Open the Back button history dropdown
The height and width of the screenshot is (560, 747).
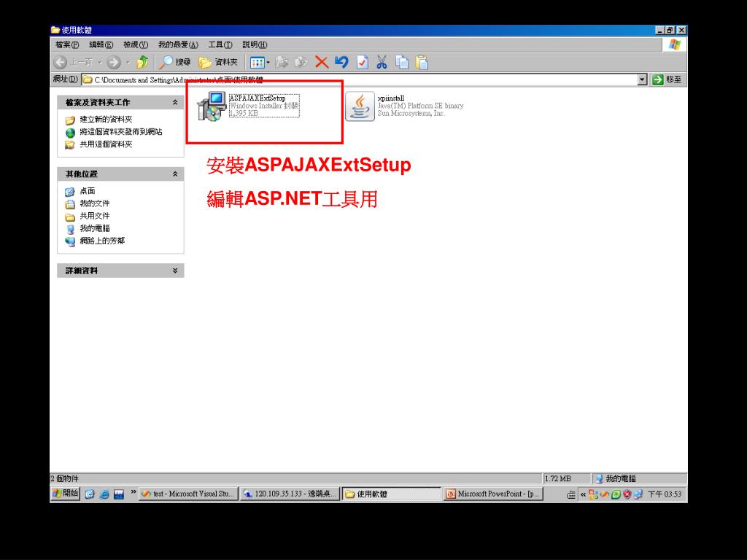(100, 63)
